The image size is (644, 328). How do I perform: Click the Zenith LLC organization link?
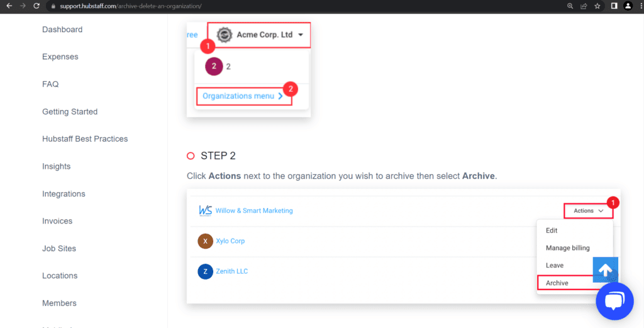pos(232,271)
